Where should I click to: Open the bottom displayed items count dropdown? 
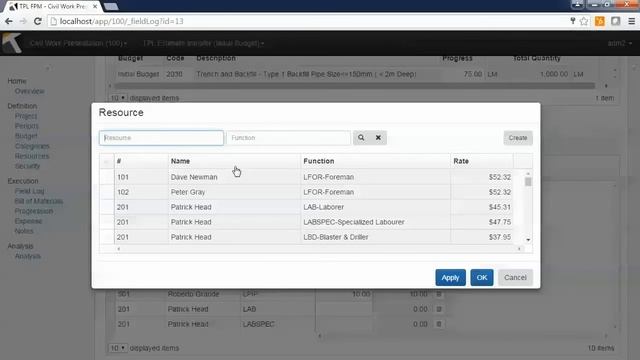point(118,348)
